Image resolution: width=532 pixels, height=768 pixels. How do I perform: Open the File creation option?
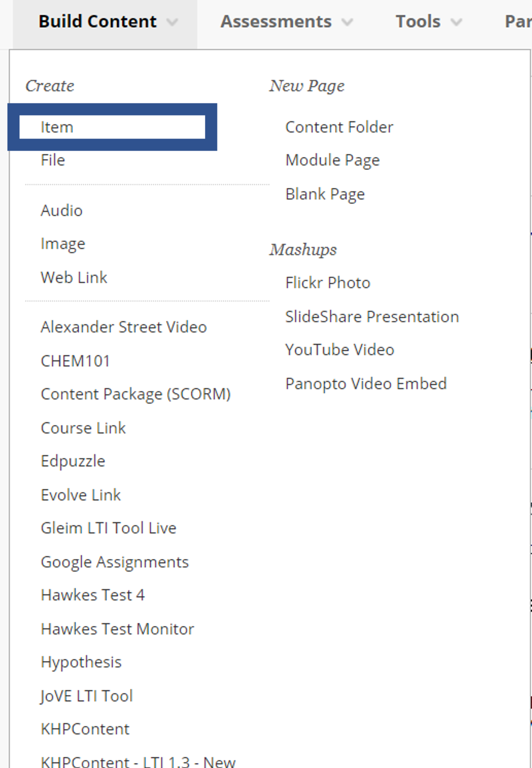(52, 160)
